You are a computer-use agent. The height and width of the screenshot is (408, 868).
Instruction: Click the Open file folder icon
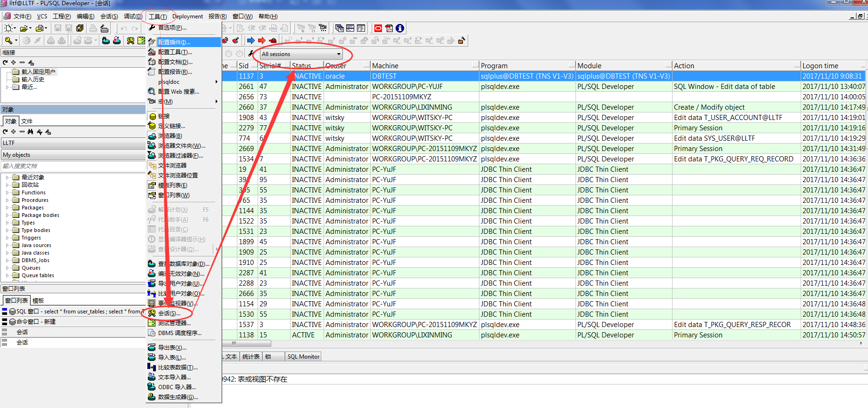click(x=24, y=28)
